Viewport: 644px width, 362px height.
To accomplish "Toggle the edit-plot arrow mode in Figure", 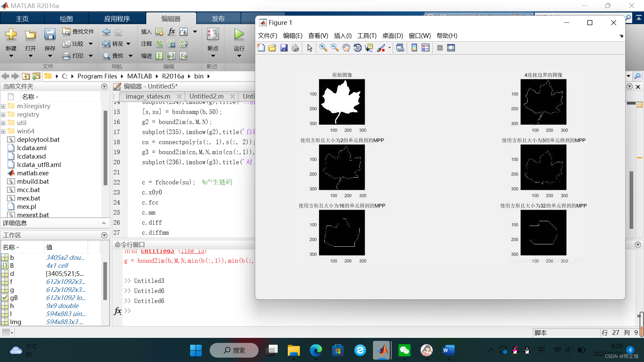I will coord(309,48).
